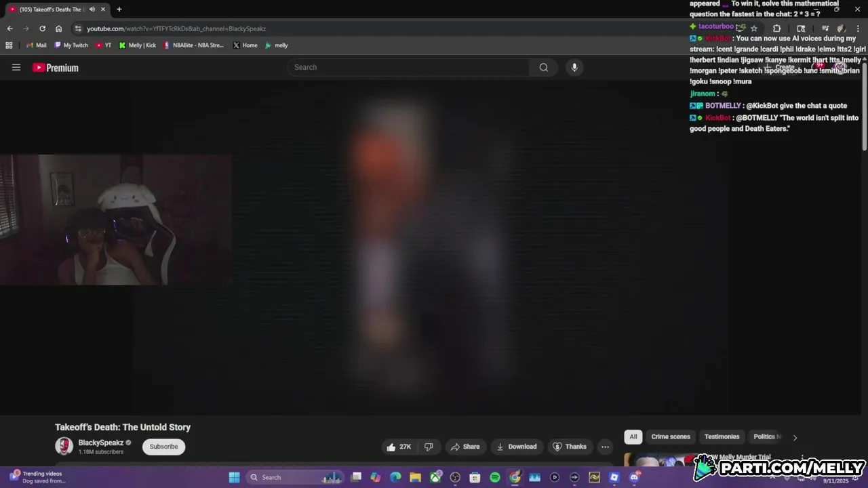Open a new browser tab
This screenshot has height=488, width=868.
119,9
